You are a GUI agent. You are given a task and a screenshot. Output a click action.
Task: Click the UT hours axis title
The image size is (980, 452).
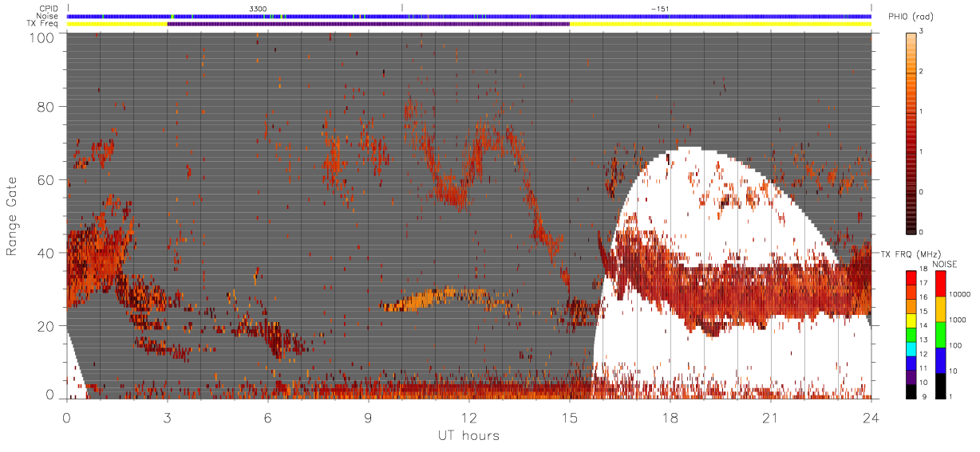pyautogui.click(x=468, y=436)
